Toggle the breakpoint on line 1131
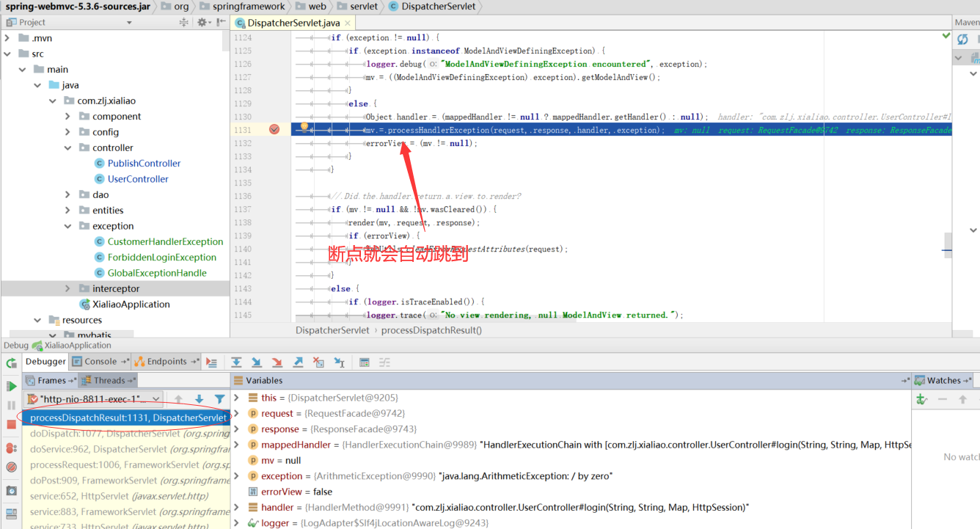 tap(274, 129)
